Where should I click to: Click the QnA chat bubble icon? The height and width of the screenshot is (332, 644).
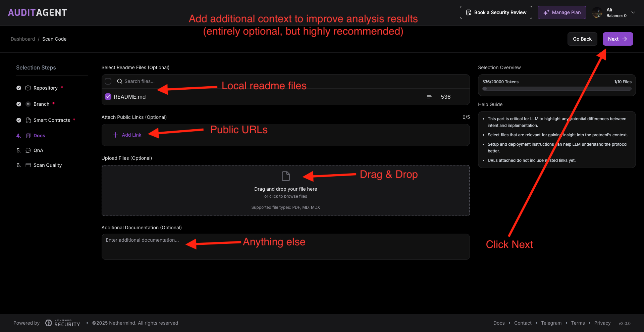pyautogui.click(x=28, y=150)
